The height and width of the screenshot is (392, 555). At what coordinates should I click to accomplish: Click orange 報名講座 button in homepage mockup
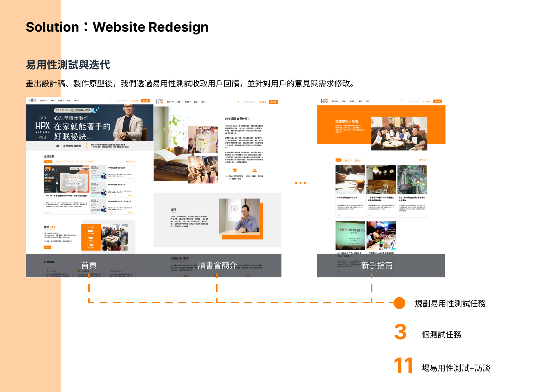[x=146, y=101]
